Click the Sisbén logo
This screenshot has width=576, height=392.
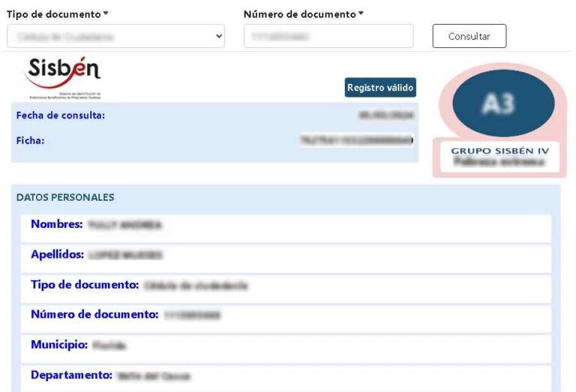click(63, 78)
